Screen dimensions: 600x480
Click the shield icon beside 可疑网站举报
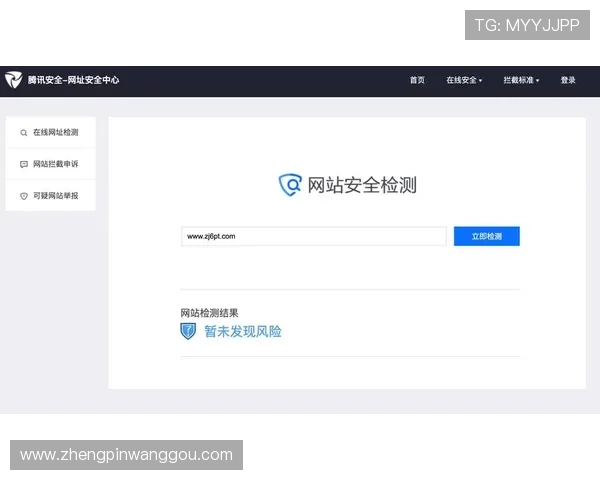point(24,196)
